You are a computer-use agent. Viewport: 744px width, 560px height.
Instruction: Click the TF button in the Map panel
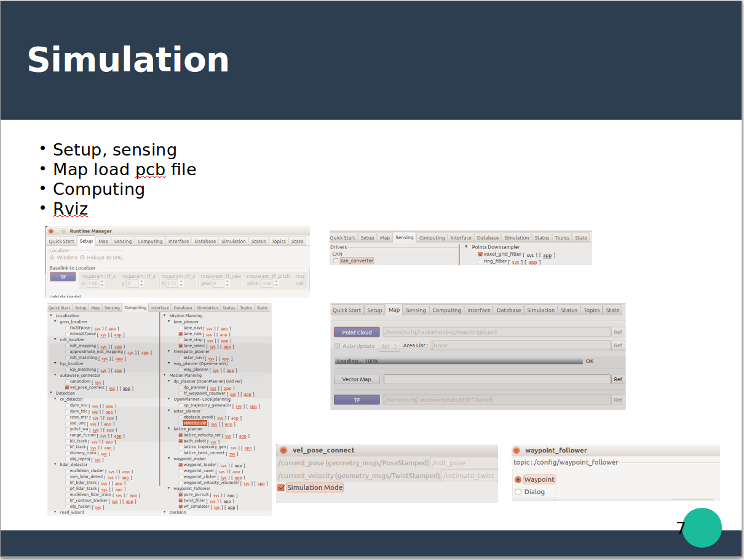click(357, 400)
